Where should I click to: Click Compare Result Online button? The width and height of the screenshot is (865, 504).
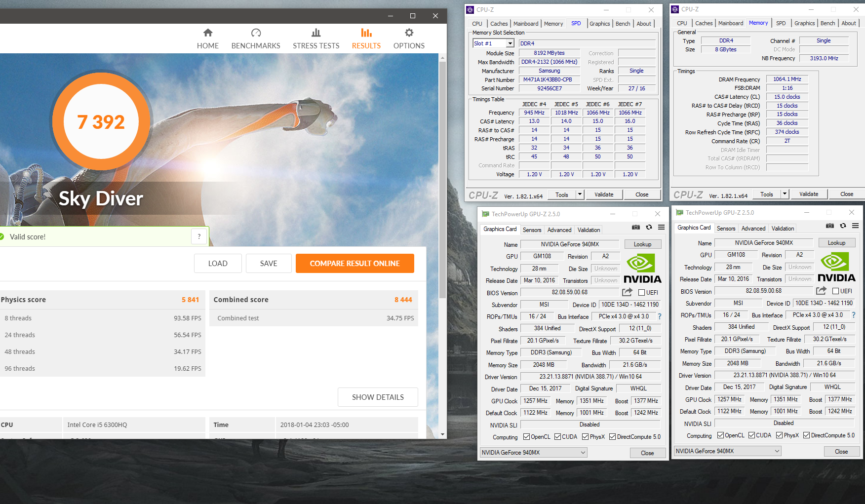click(355, 263)
